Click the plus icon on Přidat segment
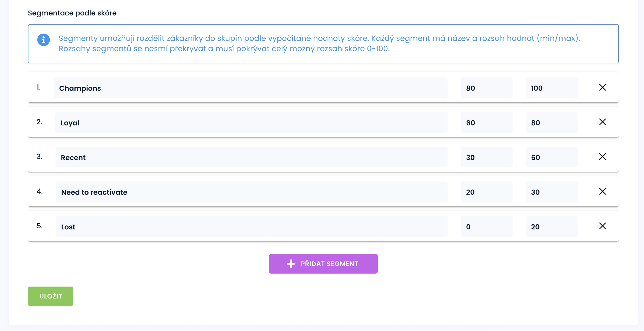644x331 pixels. 291,264
